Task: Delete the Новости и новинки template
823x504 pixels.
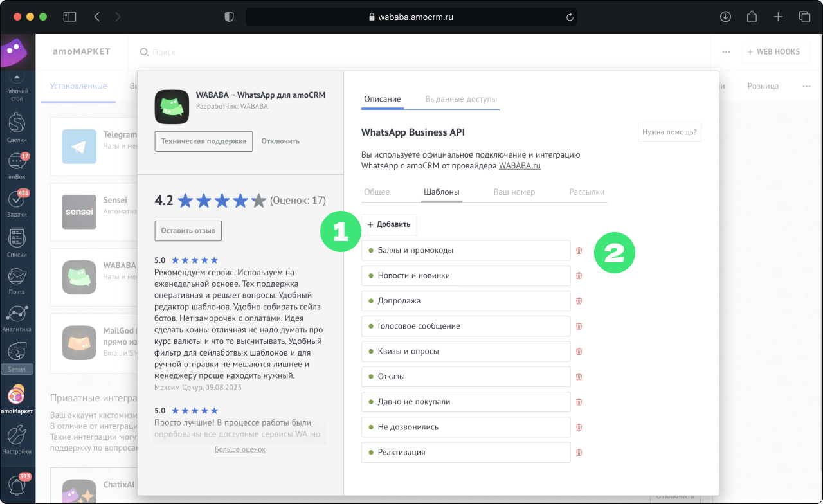Action: click(579, 276)
